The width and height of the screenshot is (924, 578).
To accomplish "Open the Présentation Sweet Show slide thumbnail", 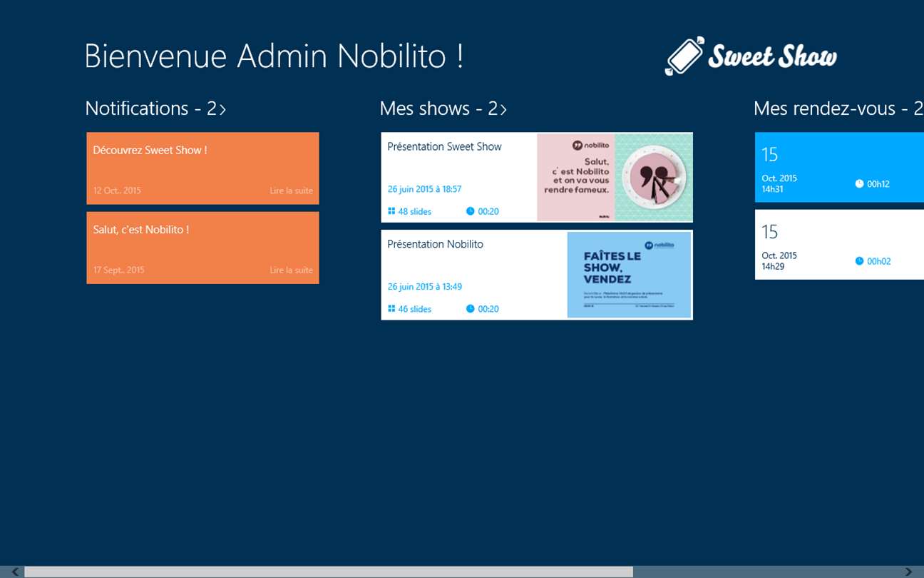I will [x=614, y=177].
